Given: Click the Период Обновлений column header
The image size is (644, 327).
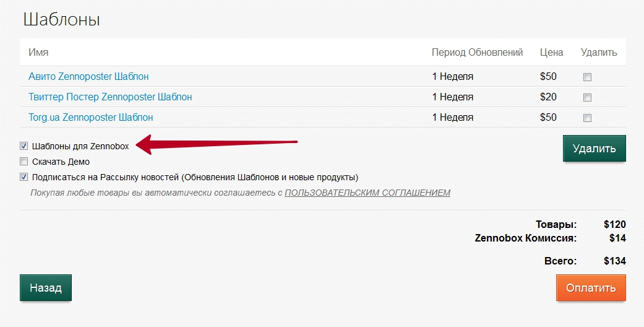Looking at the screenshot, I should pos(477,53).
